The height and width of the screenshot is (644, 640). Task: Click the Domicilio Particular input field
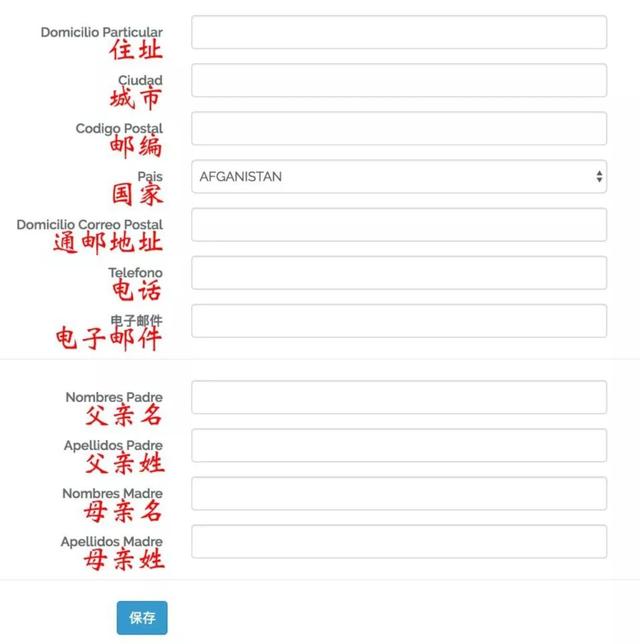tap(399, 32)
